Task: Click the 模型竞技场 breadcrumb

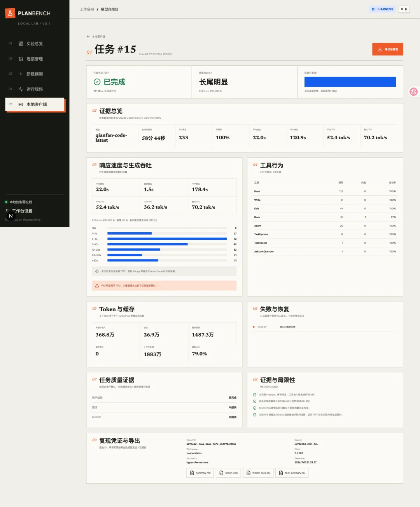Action: [x=110, y=9]
